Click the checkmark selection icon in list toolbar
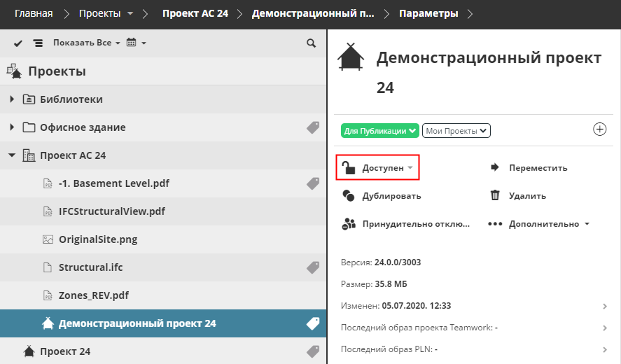 point(18,43)
